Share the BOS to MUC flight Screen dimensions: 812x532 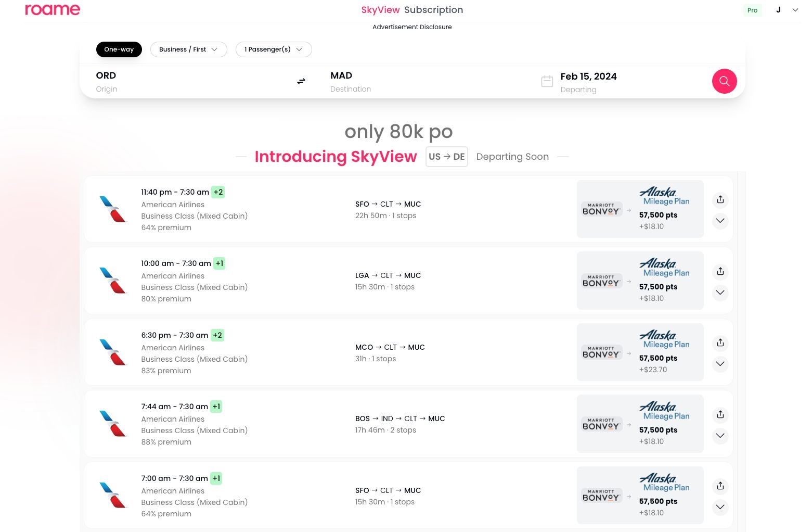click(x=720, y=414)
